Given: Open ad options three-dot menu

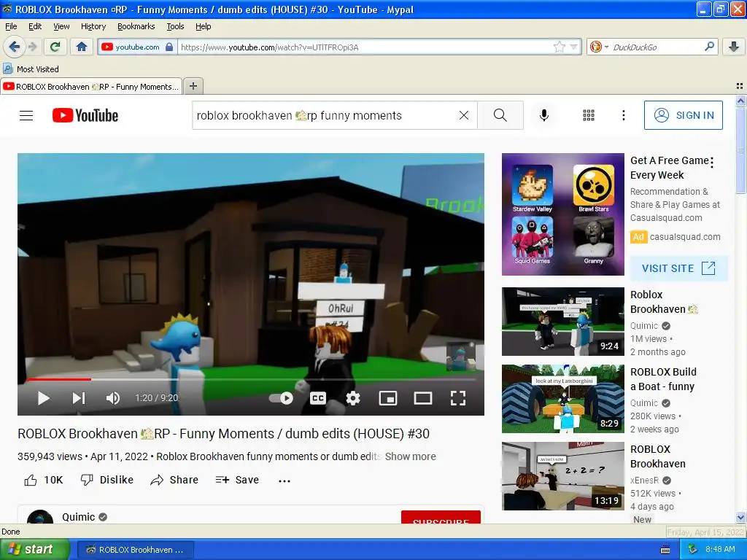Looking at the screenshot, I should [712, 163].
